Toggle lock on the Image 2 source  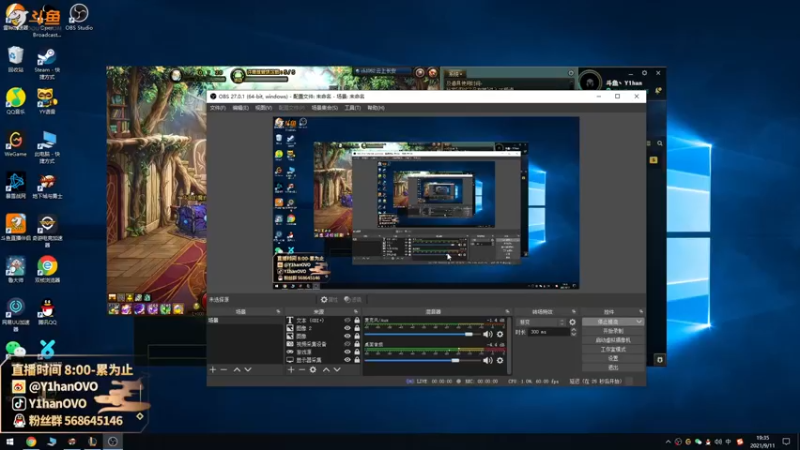357,328
